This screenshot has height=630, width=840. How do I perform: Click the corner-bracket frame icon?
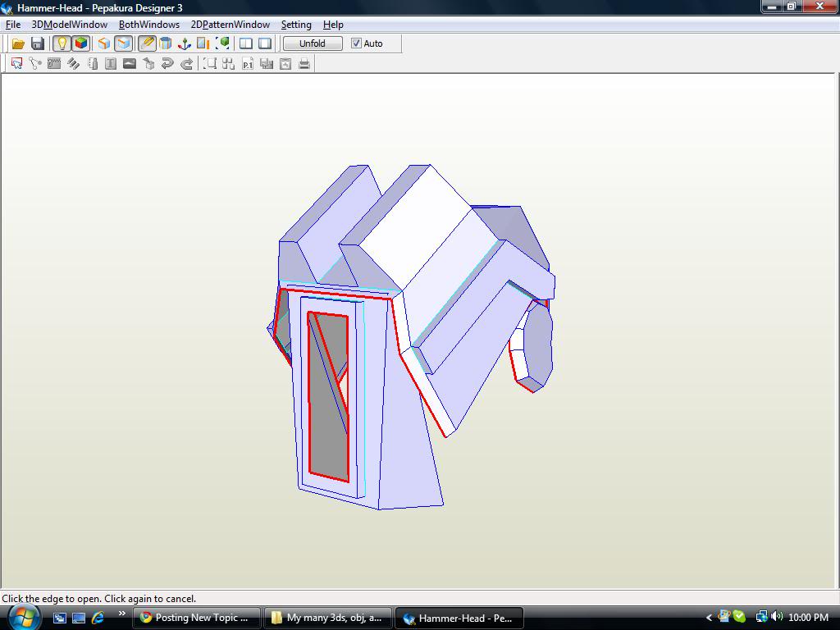(x=209, y=64)
